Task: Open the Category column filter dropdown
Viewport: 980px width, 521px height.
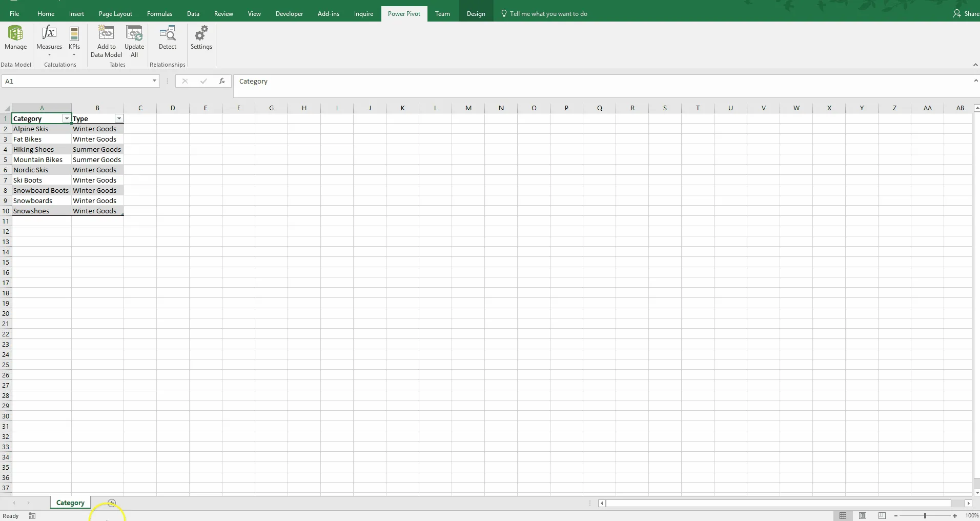Action: 66,118
